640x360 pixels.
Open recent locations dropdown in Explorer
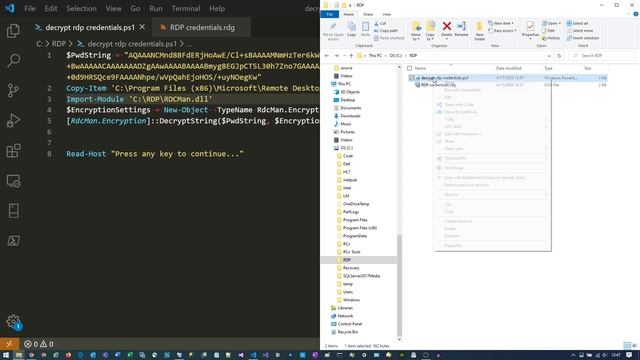tap(344, 56)
